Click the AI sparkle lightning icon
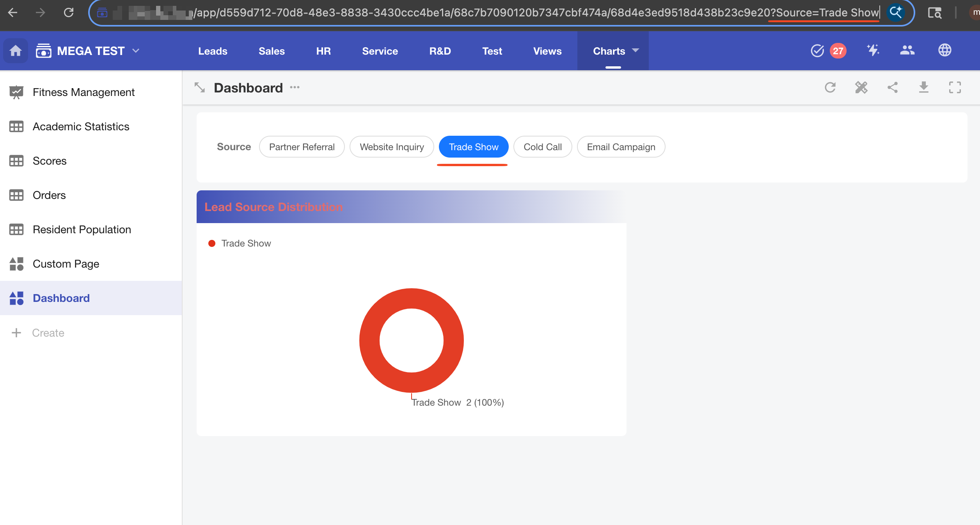Image resolution: width=980 pixels, height=525 pixels. [x=873, y=51]
